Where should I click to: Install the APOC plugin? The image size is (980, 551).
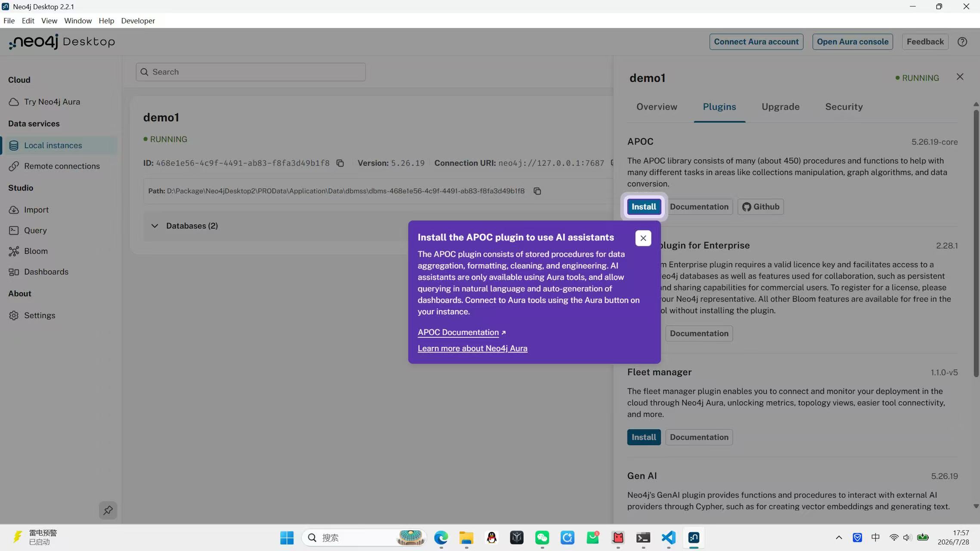pos(644,207)
